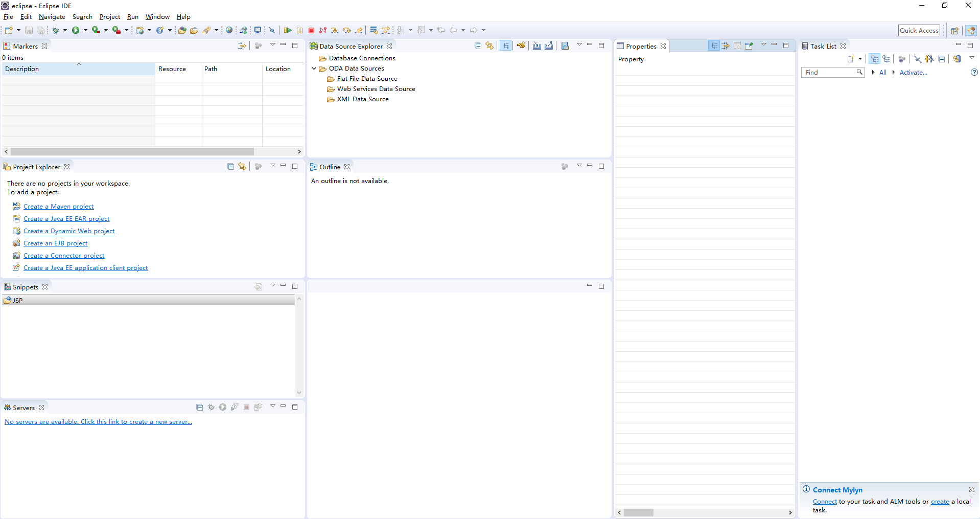Open the New Task dropdown arrow
The width and height of the screenshot is (980, 519).
click(860, 59)
